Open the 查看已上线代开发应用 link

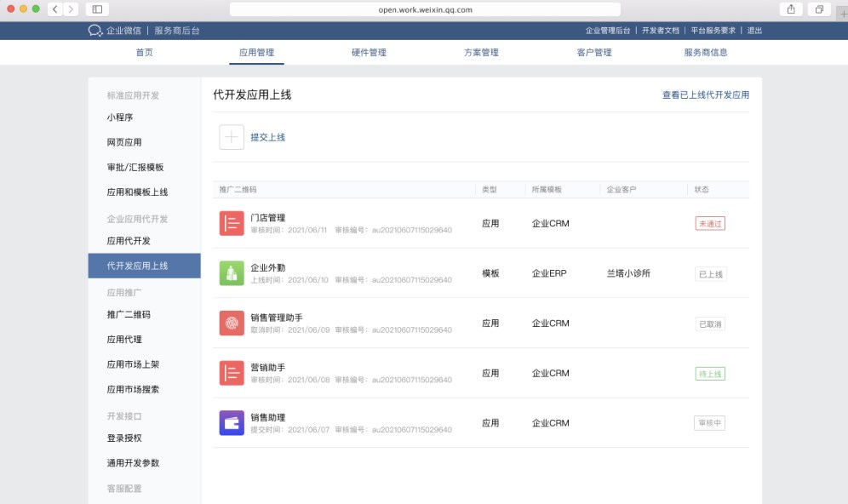click(706, 95)
